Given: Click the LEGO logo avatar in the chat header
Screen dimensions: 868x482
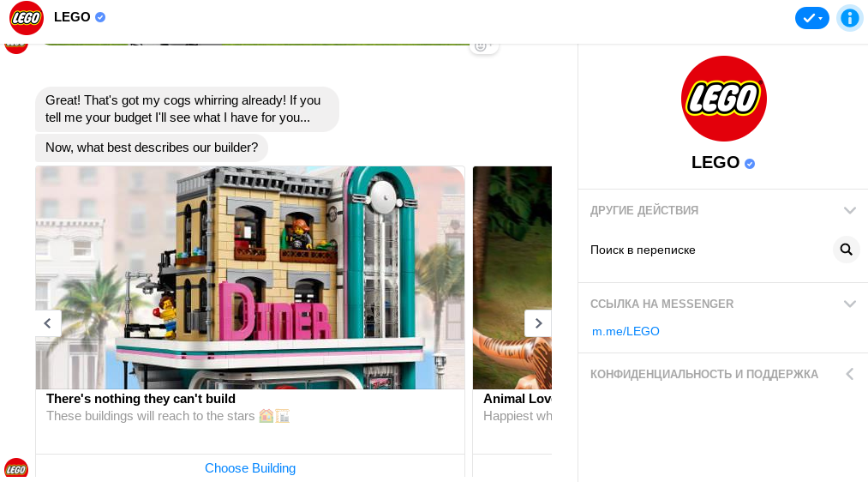Looking at the screenshot, I should 26,18.
